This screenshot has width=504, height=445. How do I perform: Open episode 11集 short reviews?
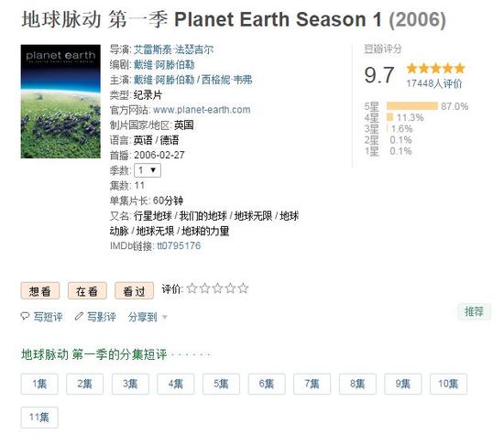(39, 417)
